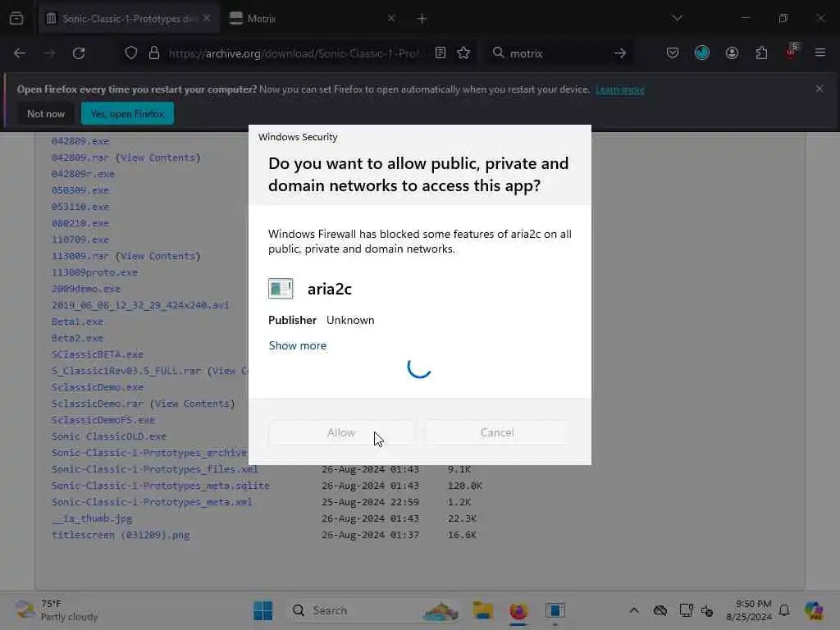Image resolution: width=840 pixels, height=630 pixels.
Task: Open the Firefox account icon
Action: (732, 53)
